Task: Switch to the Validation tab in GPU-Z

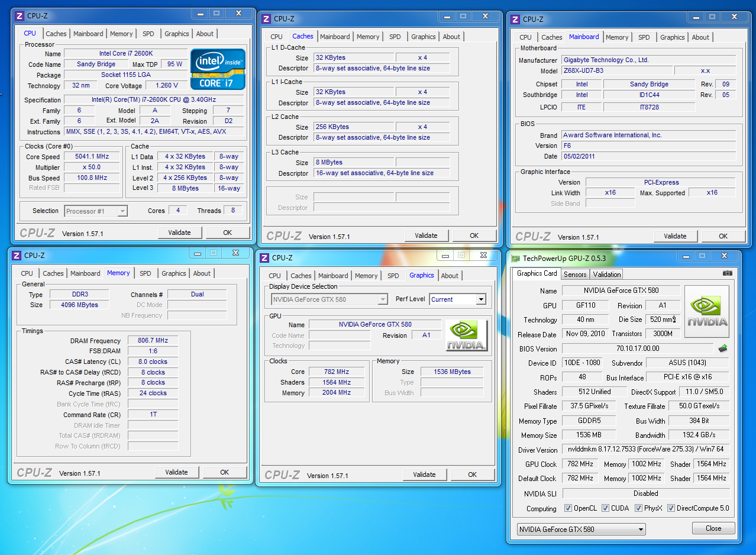Action: tap(607, 275)
